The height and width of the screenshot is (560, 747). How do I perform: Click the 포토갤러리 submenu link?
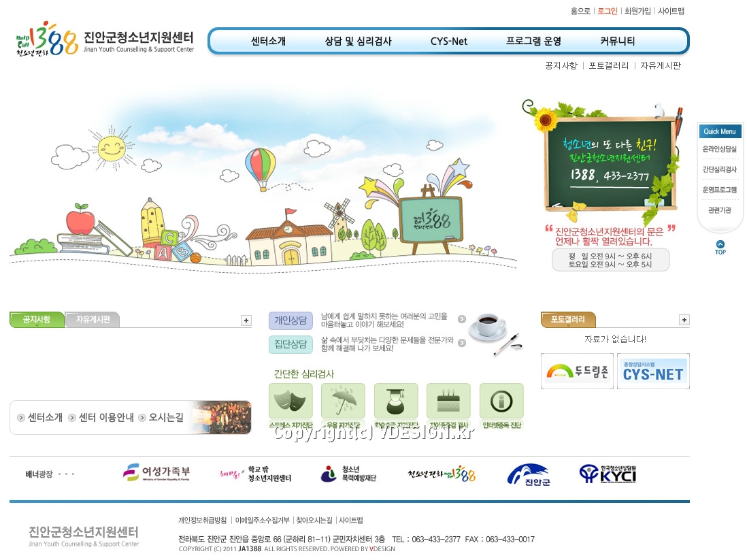click(609, 66)
